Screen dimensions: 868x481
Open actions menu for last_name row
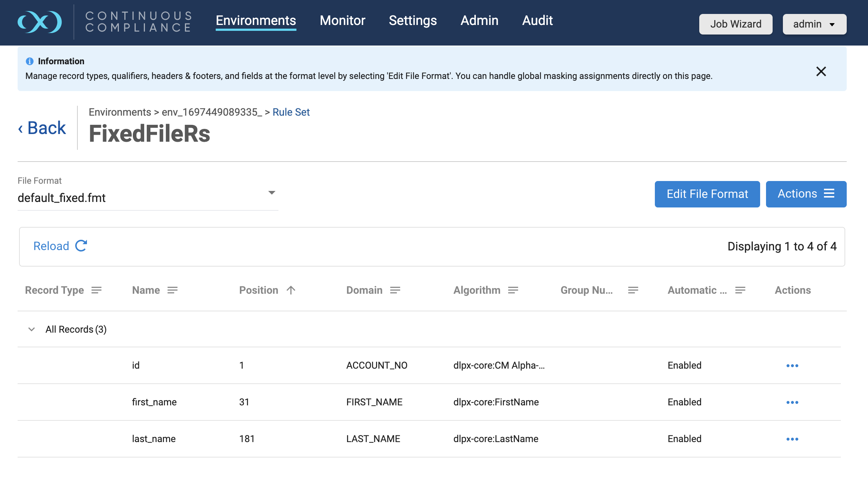click(x=792, y=439)
